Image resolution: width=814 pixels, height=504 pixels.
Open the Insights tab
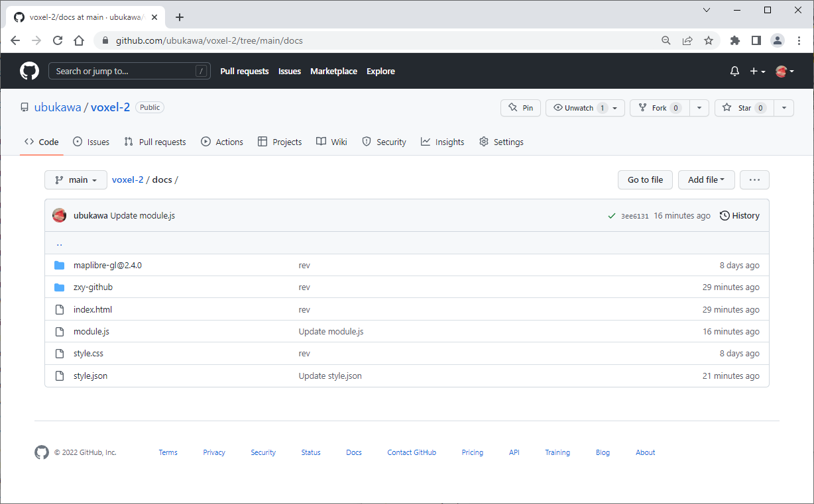point(442,142)
